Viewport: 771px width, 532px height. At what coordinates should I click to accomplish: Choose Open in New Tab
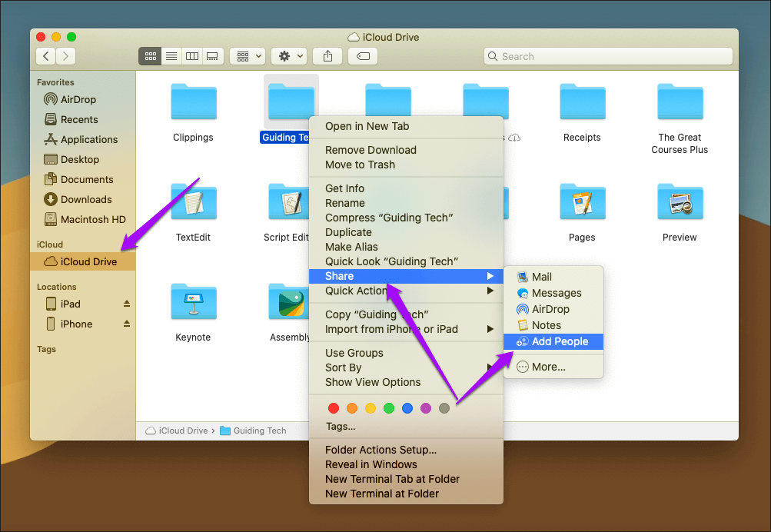pos(406,126)
